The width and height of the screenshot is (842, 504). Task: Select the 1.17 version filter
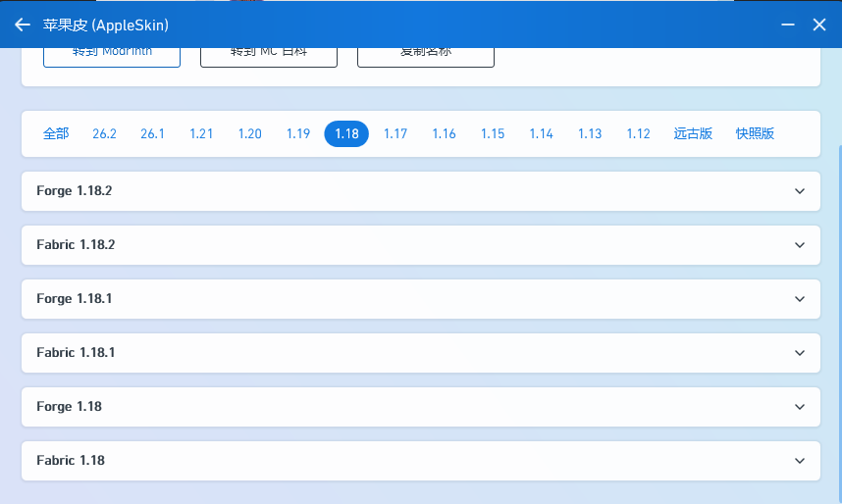point(395,133)
